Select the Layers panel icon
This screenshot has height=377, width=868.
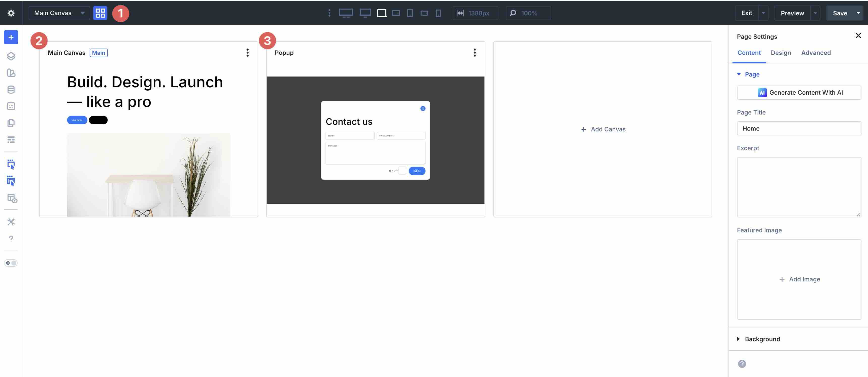click(11, 56)
